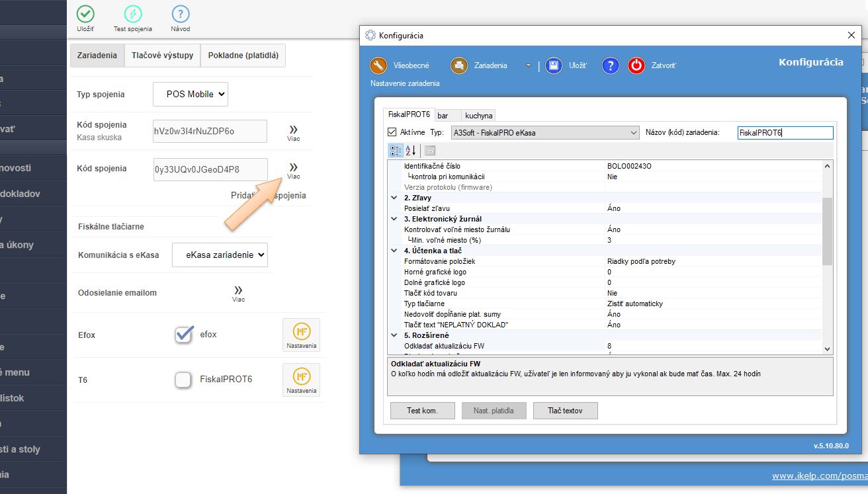The height and width of the screenshot is (494, 868).
Task: Click the Test kom. button
Action: tap(422, 411)
